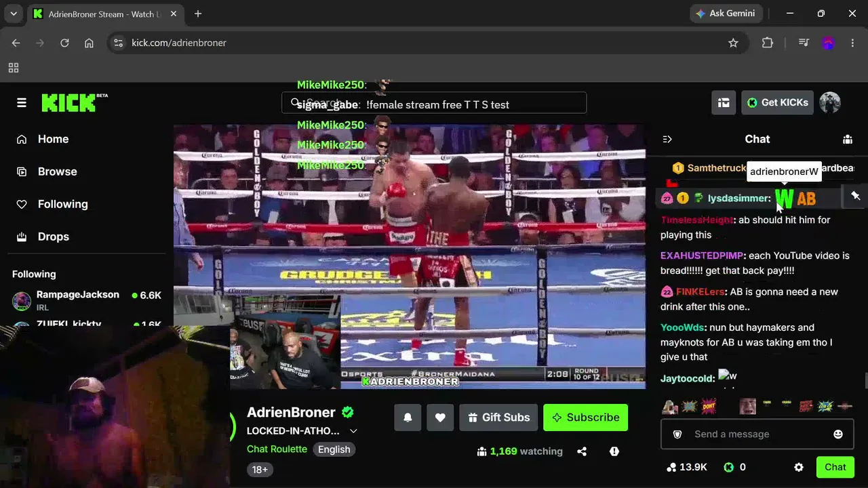Click the English language tag
The width and height of the screenshot is (868, 488).
(334, 449)
